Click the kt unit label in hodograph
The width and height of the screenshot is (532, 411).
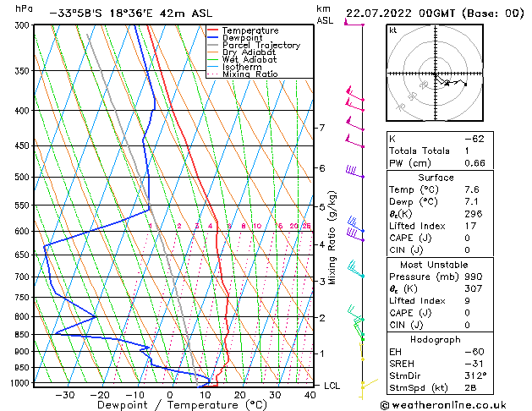coord(393,30)
